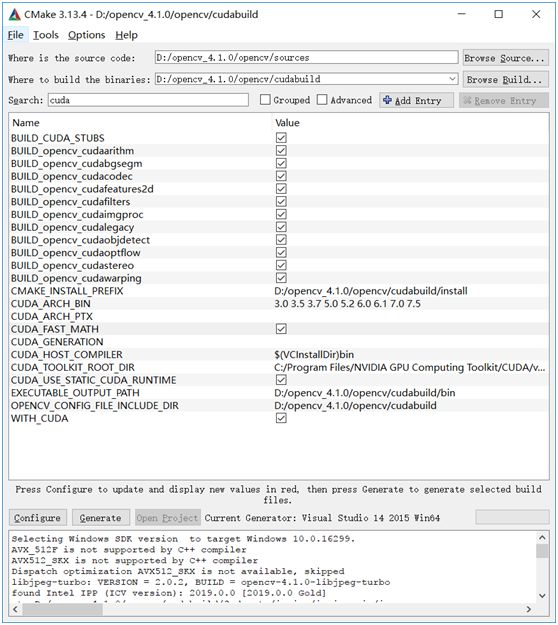This screenshot has height=625, width=558.
Task: Select OPENCV_CONFIG_FILE_INCLUDE_DIR value path
Action: click(x=355, y=405)
